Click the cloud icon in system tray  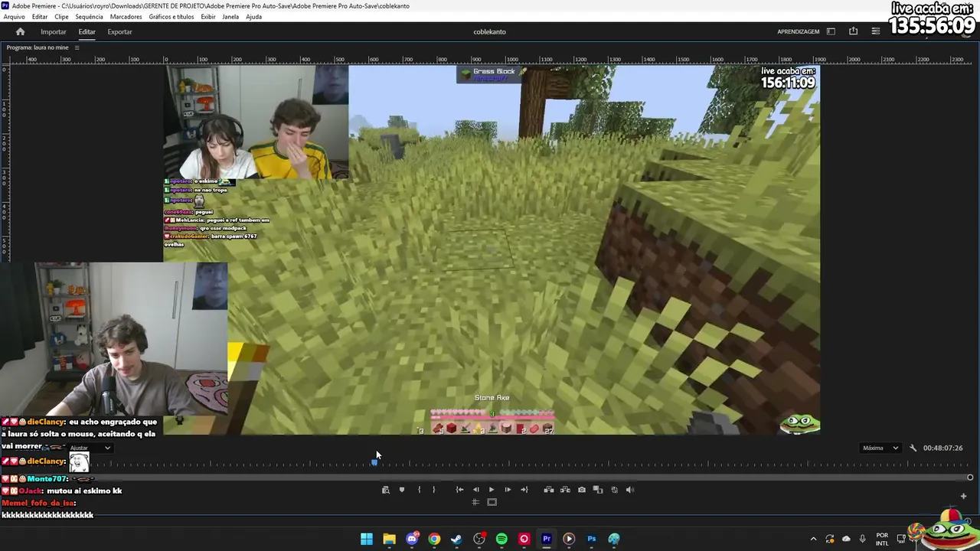point(846,539)
